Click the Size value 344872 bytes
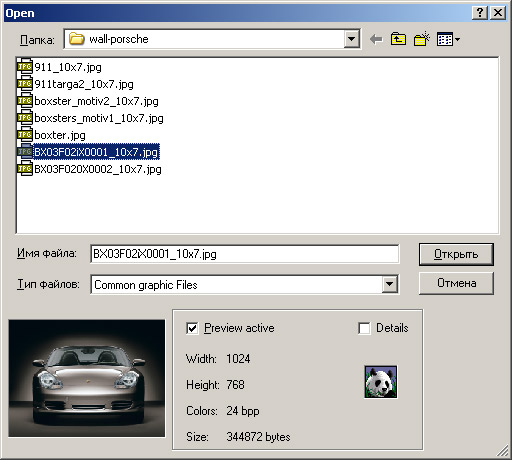 point(258,437)
